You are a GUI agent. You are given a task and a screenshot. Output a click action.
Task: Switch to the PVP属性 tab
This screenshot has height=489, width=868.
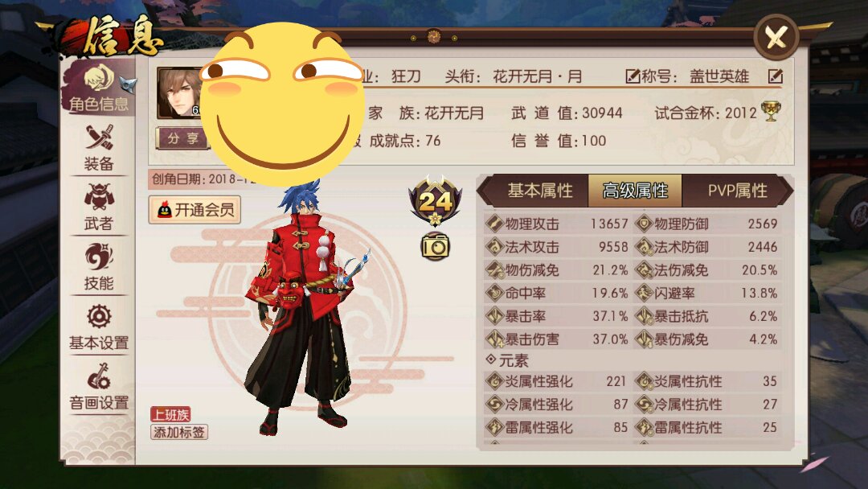[737, 191]
